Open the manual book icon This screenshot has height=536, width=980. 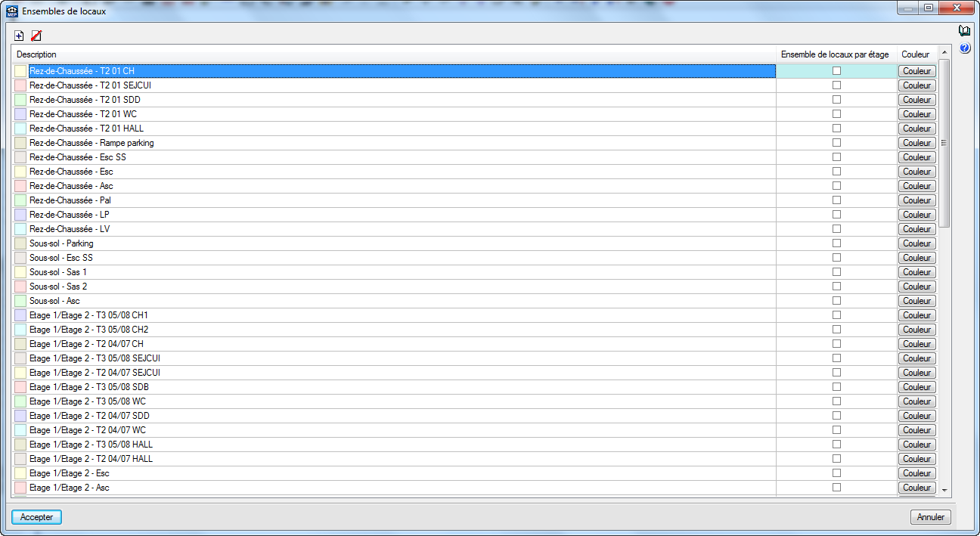coord(964,31)
